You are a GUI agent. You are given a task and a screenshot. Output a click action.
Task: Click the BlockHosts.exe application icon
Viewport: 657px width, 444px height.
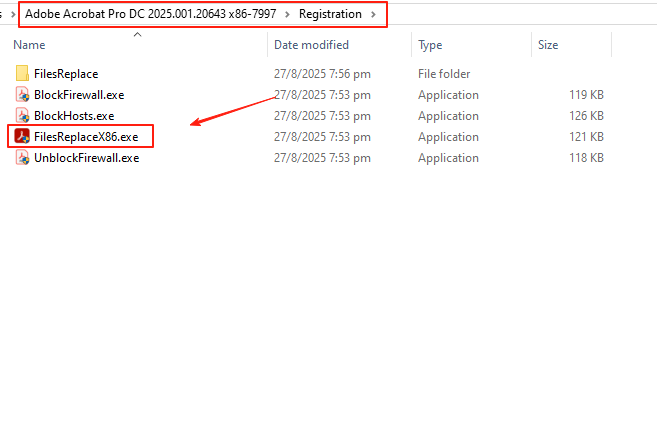pos(23,116)
